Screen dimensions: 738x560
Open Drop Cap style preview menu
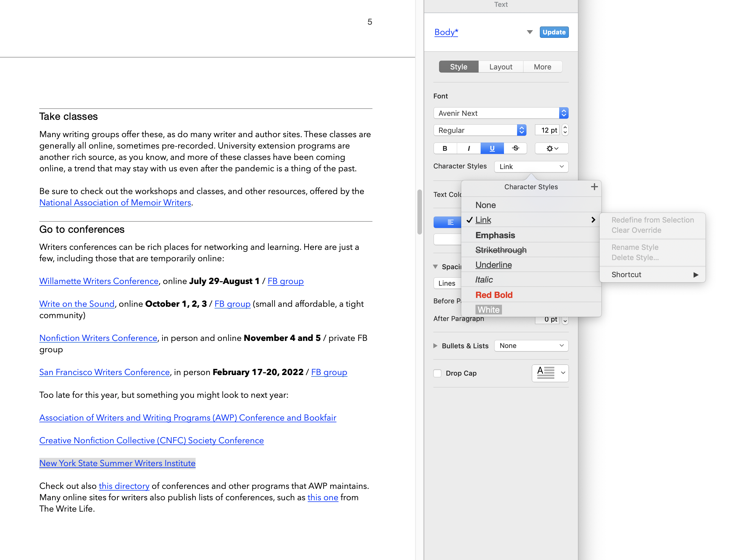pos(550,373)
